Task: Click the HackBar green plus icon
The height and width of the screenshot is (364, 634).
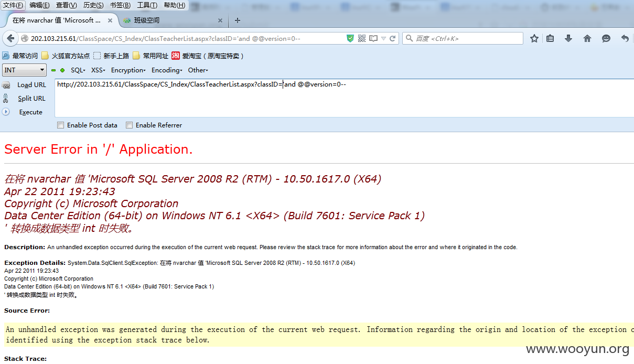Action: (62, 70)
